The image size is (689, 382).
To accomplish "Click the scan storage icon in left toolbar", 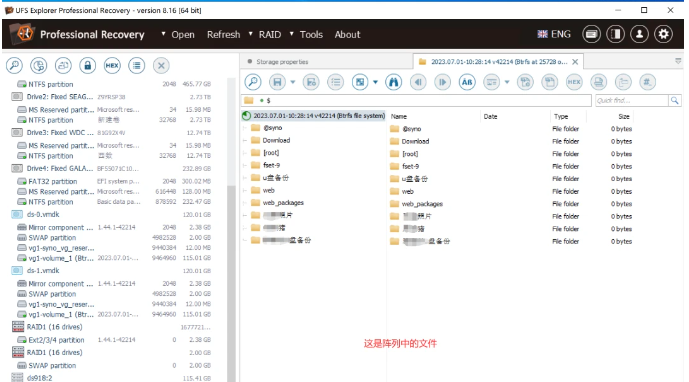I will coord(39,65).
